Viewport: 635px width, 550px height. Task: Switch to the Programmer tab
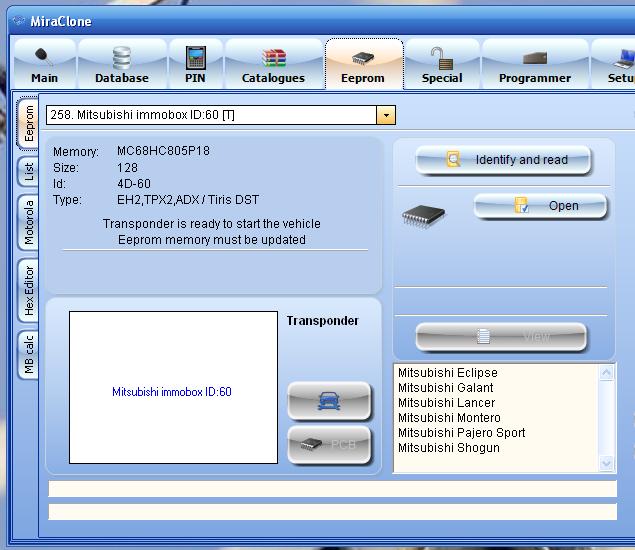click(x=535, y=64)
